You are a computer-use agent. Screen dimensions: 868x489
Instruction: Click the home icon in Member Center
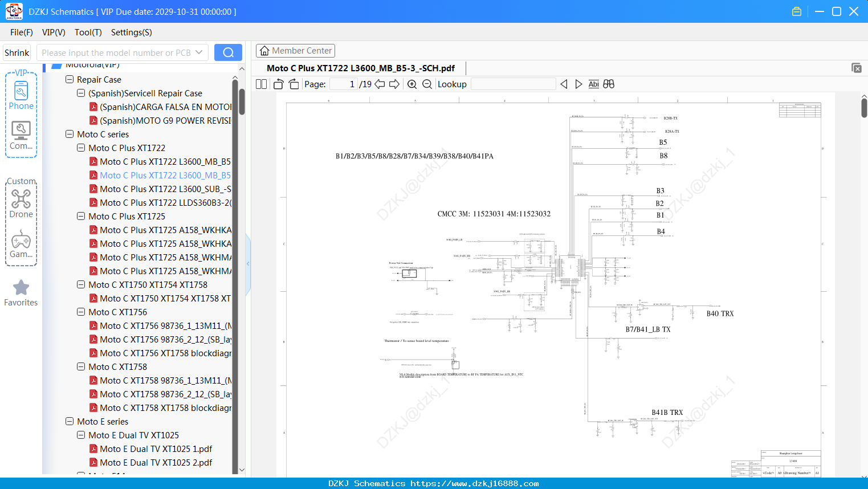coord(264,51)
